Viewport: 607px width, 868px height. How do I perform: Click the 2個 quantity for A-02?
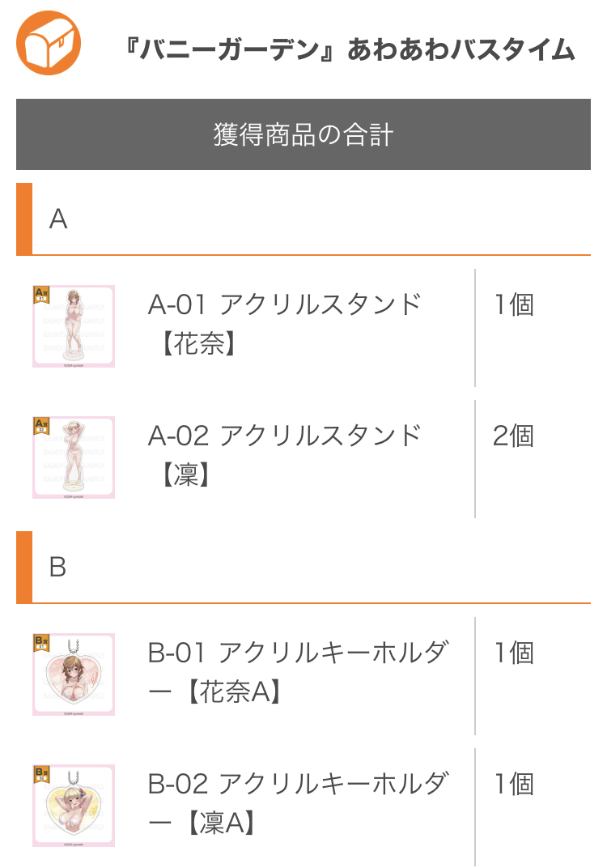tap(514, 436)
